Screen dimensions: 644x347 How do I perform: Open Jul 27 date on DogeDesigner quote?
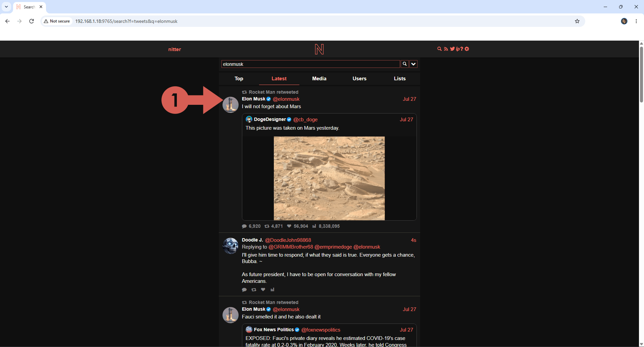pyautogui.click(x=406, y=120)
